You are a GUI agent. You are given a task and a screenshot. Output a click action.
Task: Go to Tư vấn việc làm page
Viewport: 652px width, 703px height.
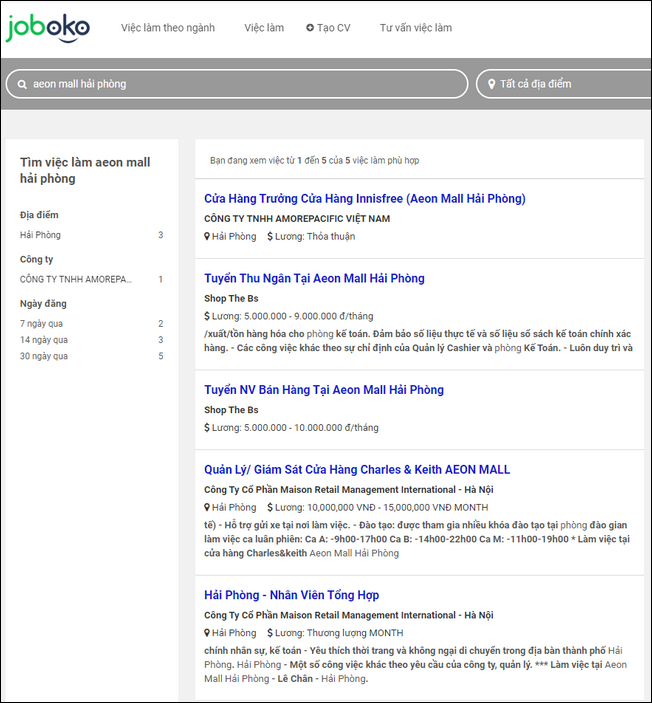tap(415, 28)
